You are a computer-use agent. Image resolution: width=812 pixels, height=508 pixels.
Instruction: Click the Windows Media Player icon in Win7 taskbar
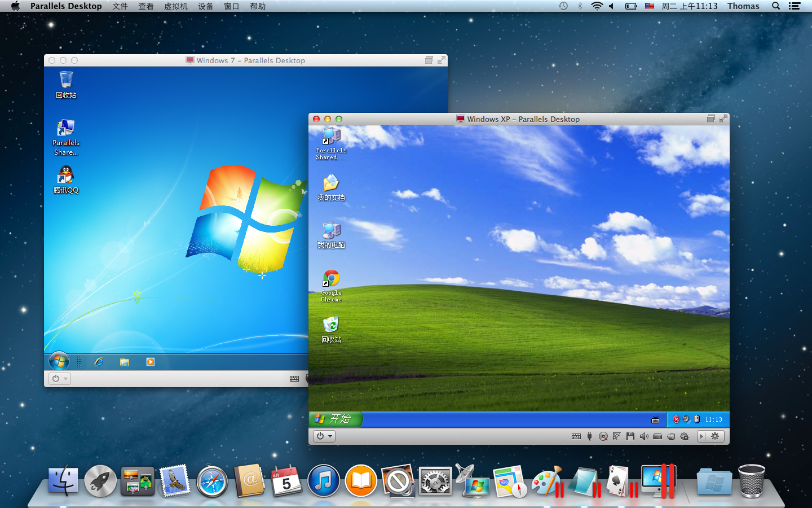pos(151,362)
